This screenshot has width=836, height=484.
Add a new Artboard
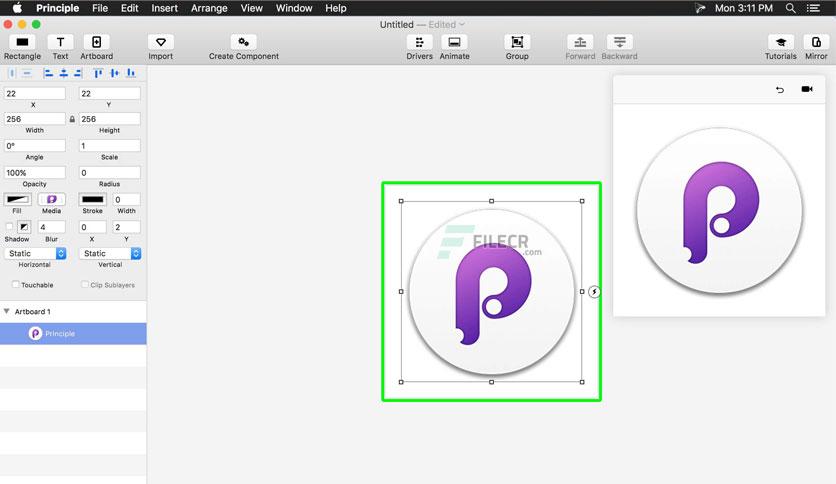point(97,42)
